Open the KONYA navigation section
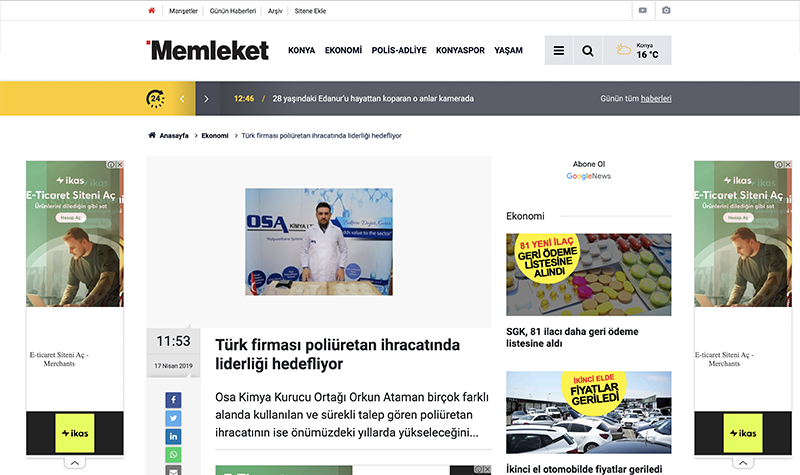The height and width of the screenshot is (475, 800). point(302,51)
